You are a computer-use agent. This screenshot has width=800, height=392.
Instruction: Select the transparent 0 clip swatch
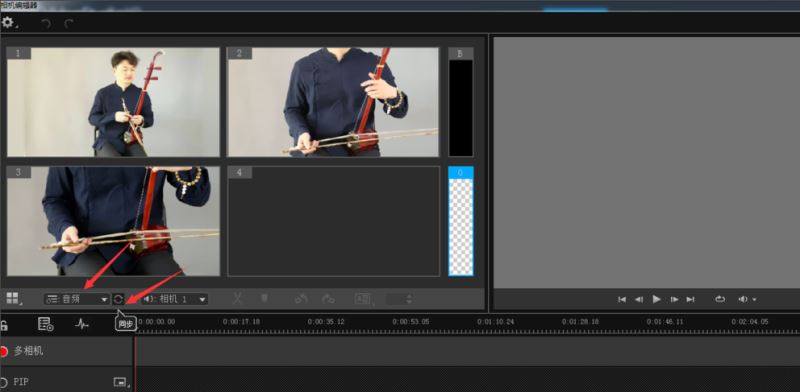[461, 220]
